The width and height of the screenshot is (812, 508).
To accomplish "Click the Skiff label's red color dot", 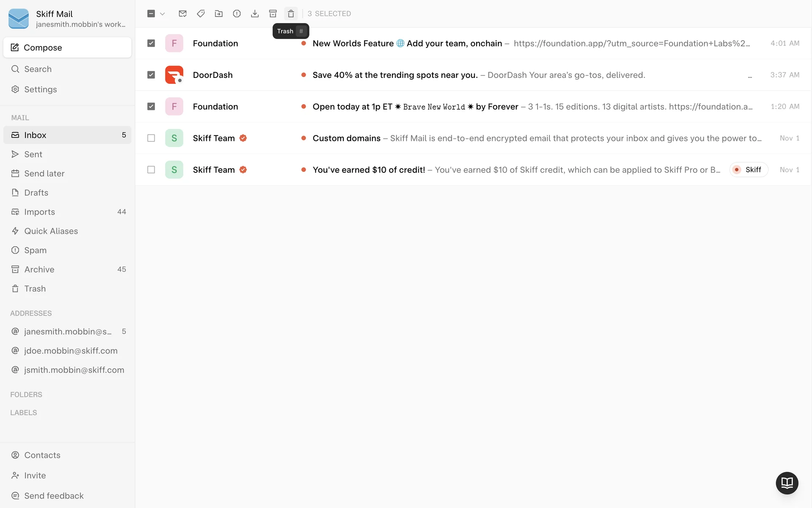I will click(x=737, y=170).
